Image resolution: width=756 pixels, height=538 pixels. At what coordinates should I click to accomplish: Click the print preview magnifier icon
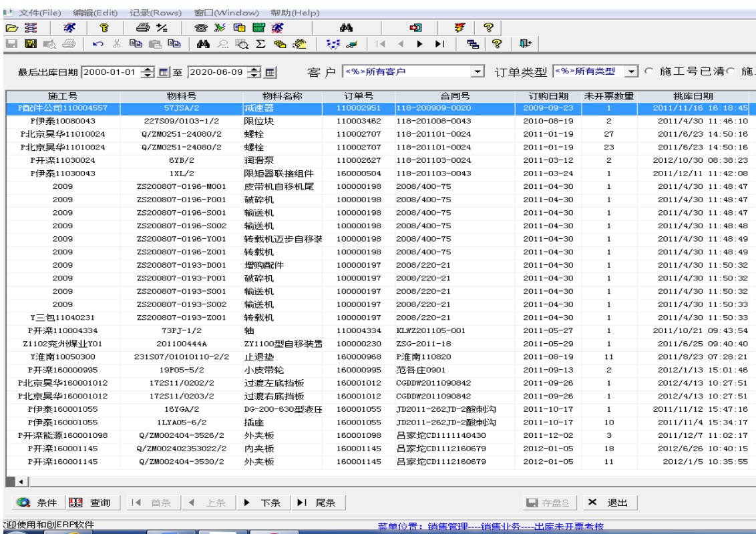pos(242,44)
